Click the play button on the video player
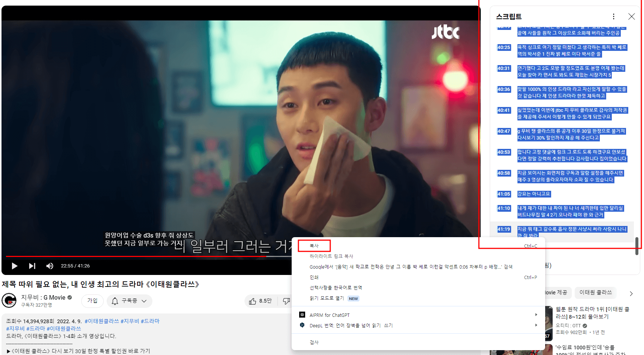The width and height of the screenshot is (644, 355). (14, 266)
